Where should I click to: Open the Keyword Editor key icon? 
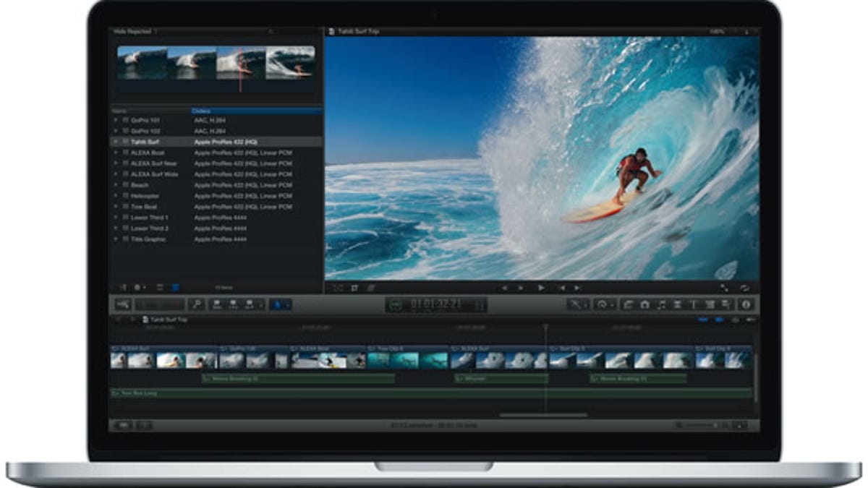196,304
